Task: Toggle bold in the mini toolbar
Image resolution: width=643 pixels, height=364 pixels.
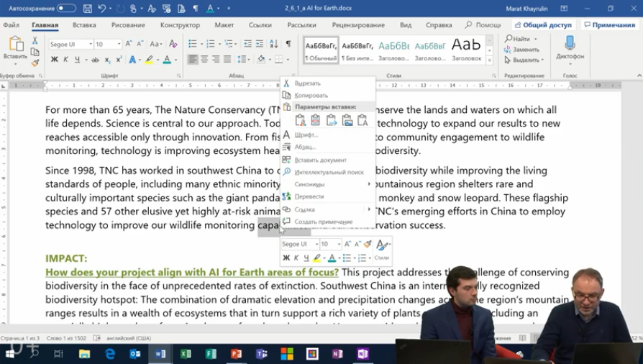Action: point(286,258)
